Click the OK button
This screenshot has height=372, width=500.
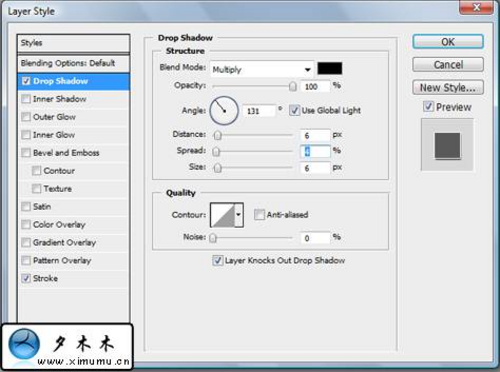(448, 42)
